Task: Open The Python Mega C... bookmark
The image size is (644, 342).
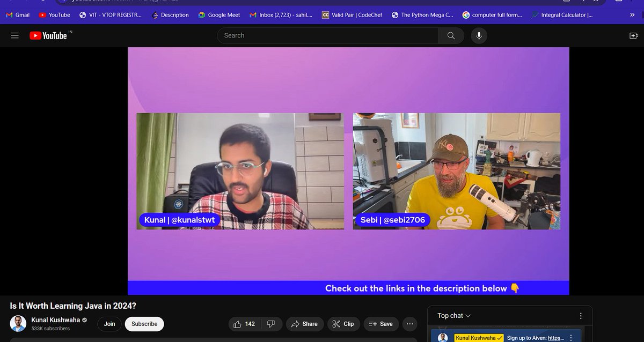Action: coord(423,15)
